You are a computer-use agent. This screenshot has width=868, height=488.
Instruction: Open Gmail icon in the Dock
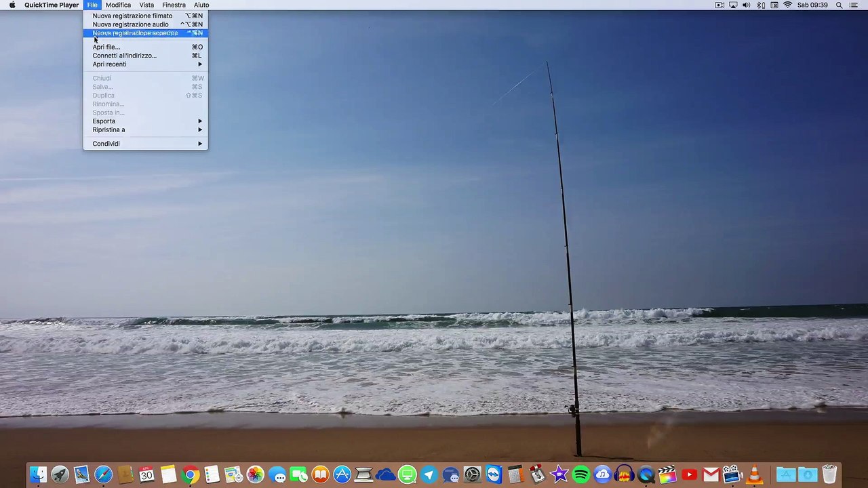pos(711,475)
